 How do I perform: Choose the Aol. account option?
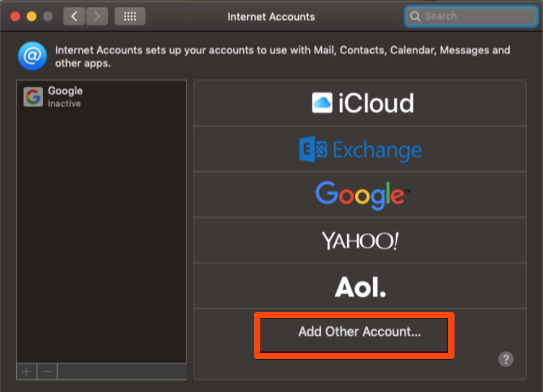click(x=360, y=286)
